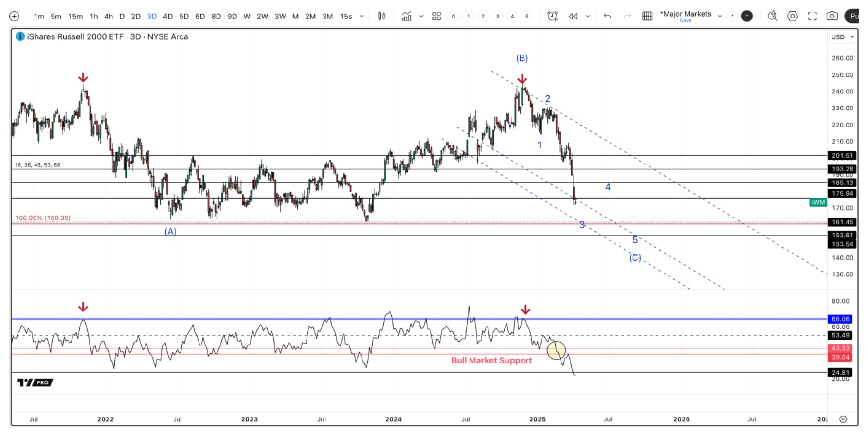868x436 pixels.
Task: Toggle the numbered 4 quick button
Action: pos(512,16)
